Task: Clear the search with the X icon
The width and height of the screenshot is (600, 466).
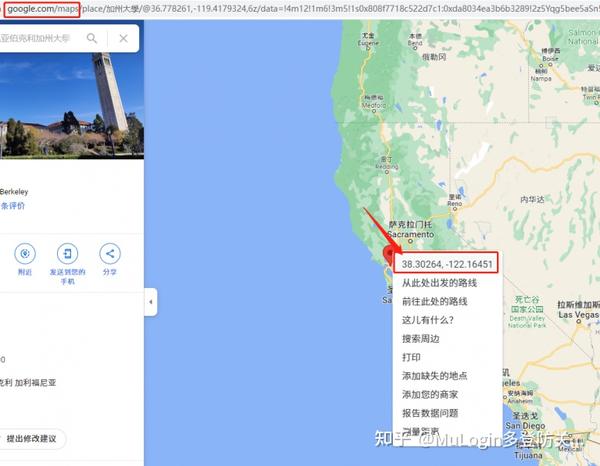Action: [123, 38]
